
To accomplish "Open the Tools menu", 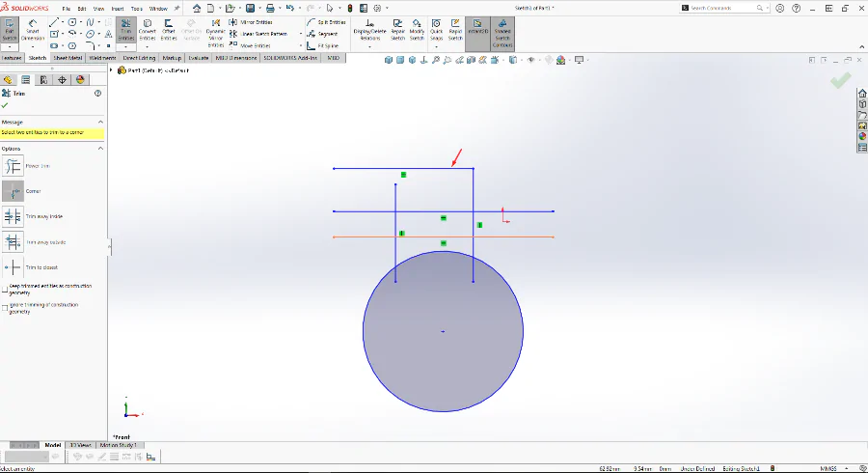I will click(137, 9).
